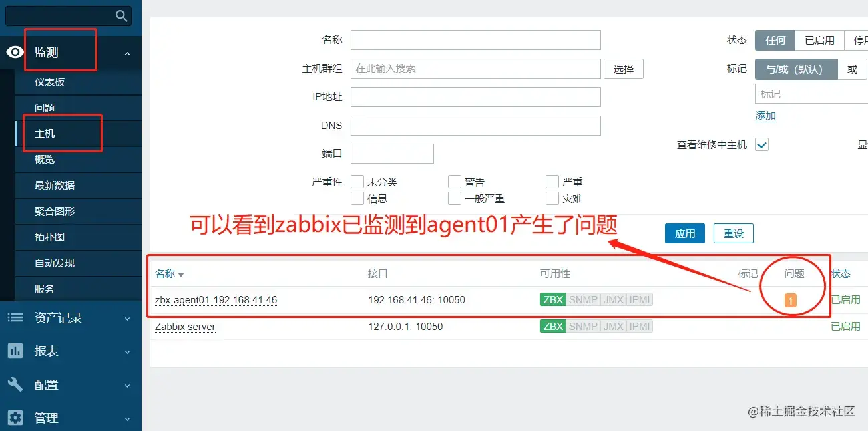The image size is (868, 431).
Task: Check the 未分类 severity checkbox
Action: (357, 182)
